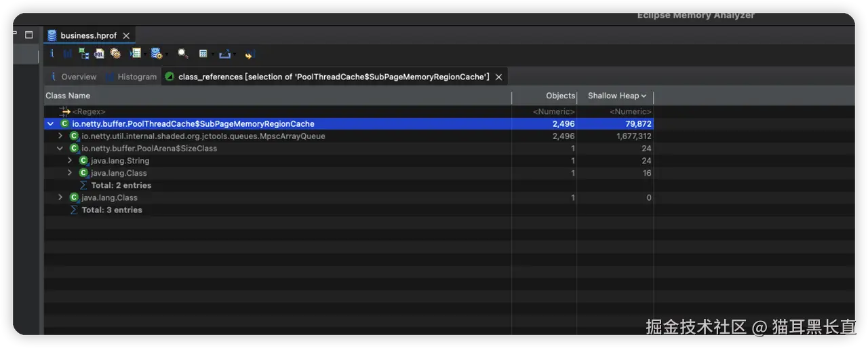Click the maximize view icon in left panel
The image size is (868, 348).
point(28,35)
